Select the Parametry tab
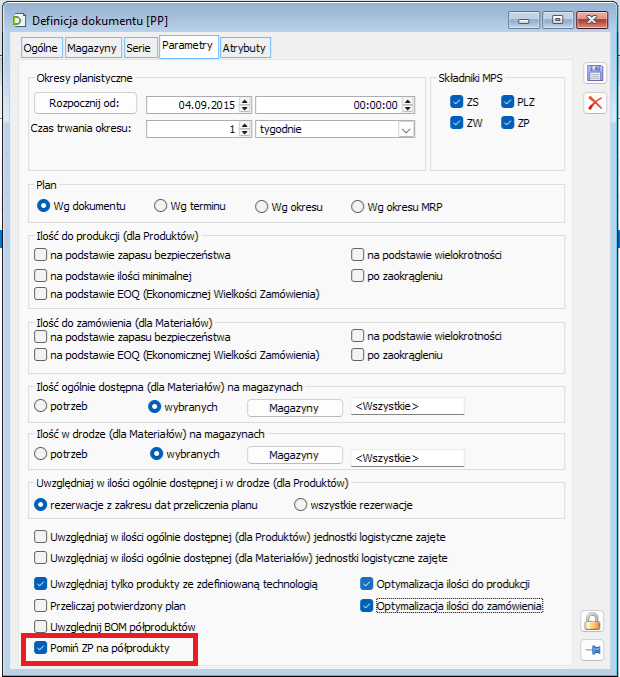 188,46
